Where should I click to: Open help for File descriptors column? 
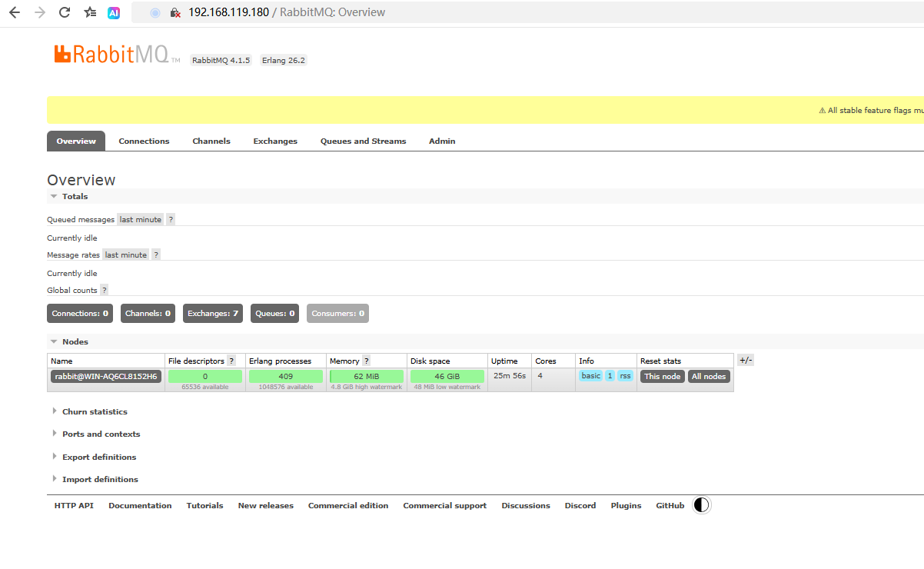coord(231,361)
